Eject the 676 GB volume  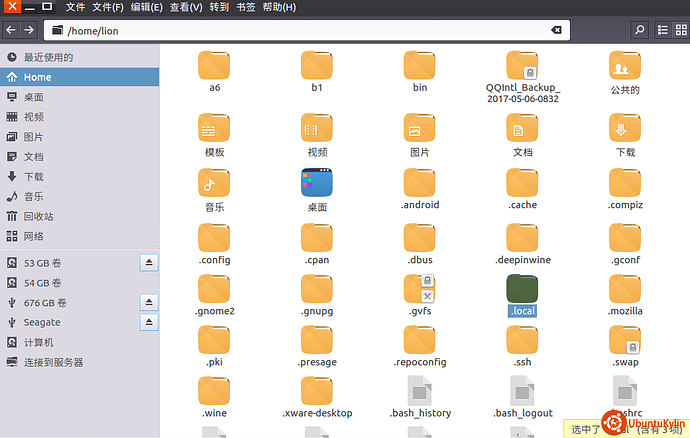tap(149, 302)
